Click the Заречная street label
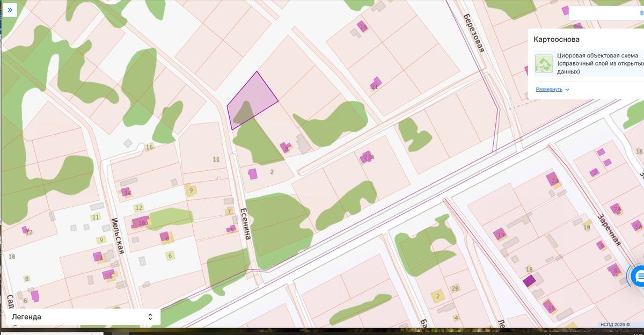The image size is (644, 335). pos(609,228)
